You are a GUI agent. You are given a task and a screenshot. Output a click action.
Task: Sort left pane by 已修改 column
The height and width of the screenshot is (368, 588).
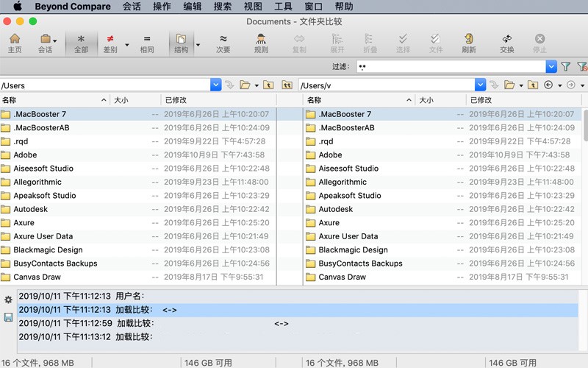(219, 100)
